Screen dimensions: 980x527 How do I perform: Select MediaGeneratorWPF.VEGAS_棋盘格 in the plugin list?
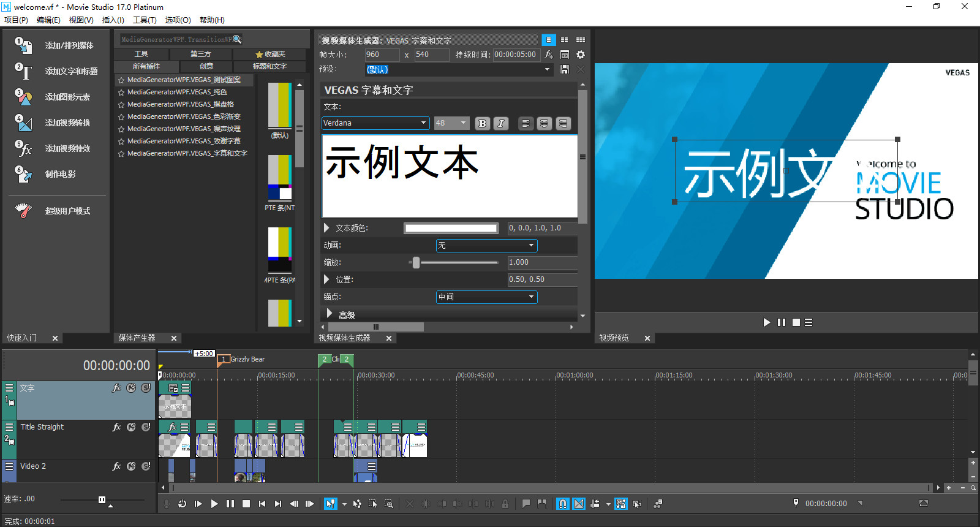tap(181, 104)
